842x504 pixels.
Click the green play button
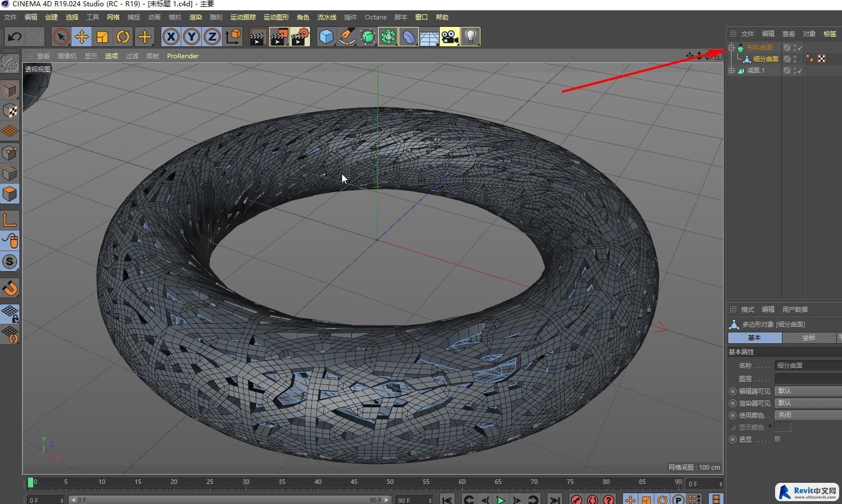tap(501, 499)
